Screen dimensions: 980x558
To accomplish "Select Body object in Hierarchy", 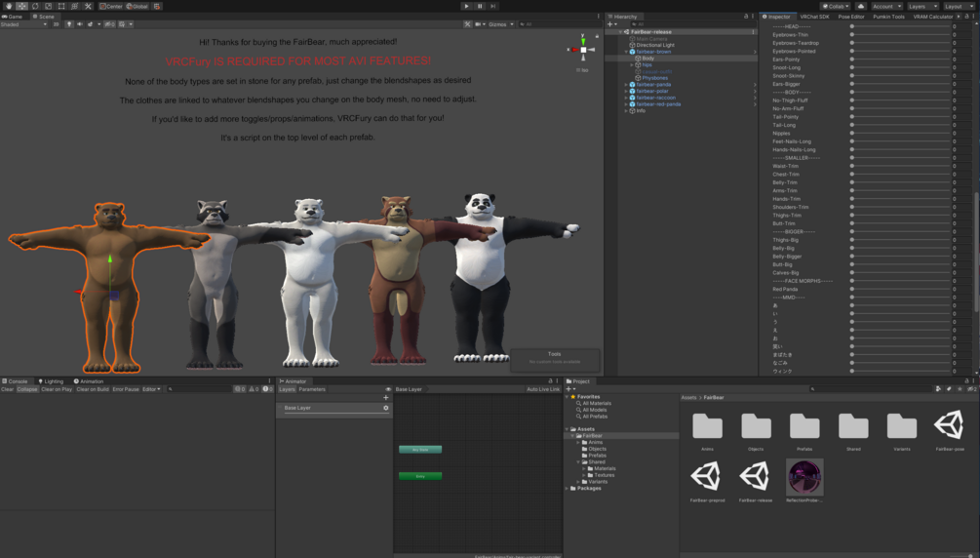I will [648, 59].
